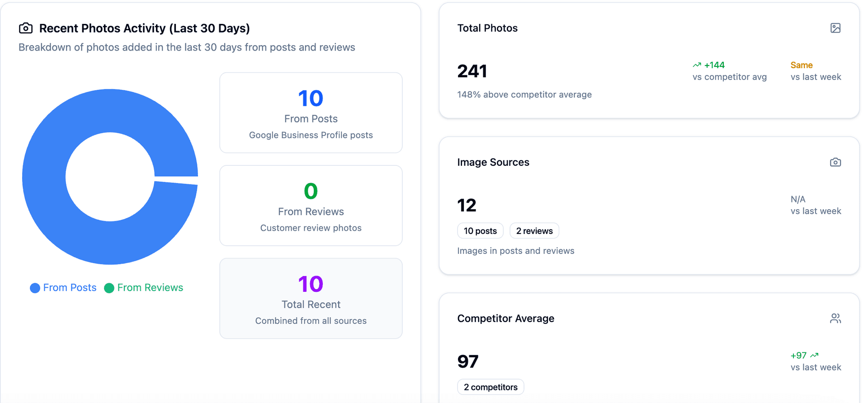Click the 241 Total Photos value
This screenshot has width=868, height=403.
(x=472, y=71)
